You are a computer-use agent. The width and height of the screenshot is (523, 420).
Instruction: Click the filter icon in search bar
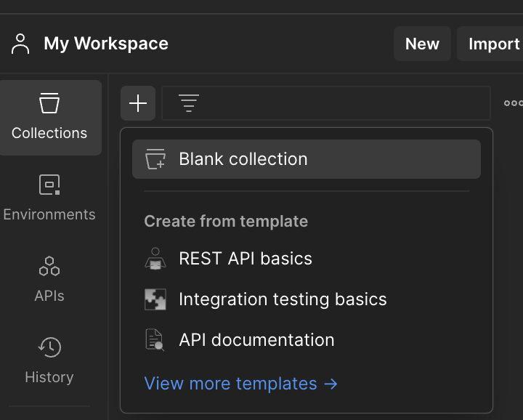click(189, 103)
